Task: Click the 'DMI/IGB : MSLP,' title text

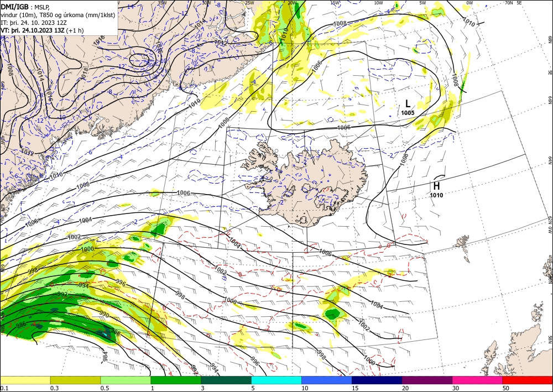Action: tap(25, 7)
